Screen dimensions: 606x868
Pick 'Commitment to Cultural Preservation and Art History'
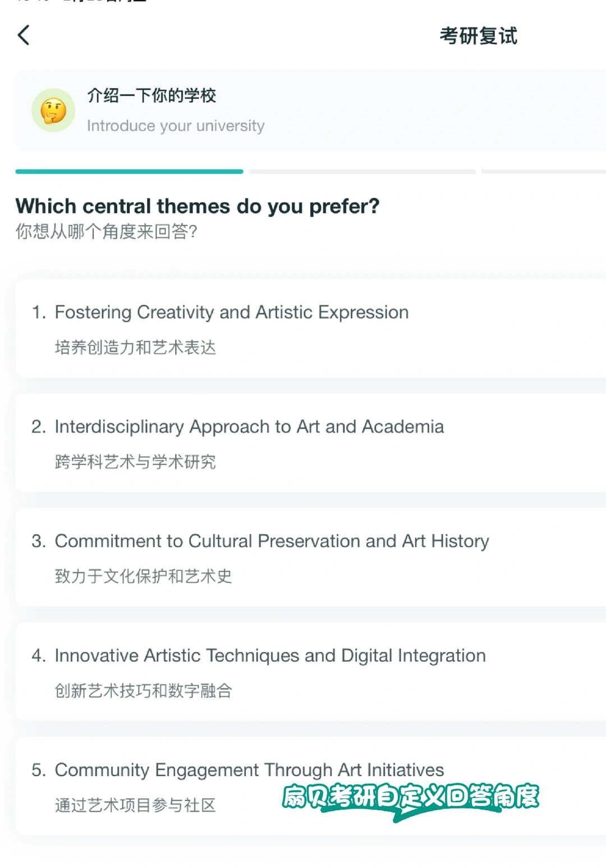point(272,541)
